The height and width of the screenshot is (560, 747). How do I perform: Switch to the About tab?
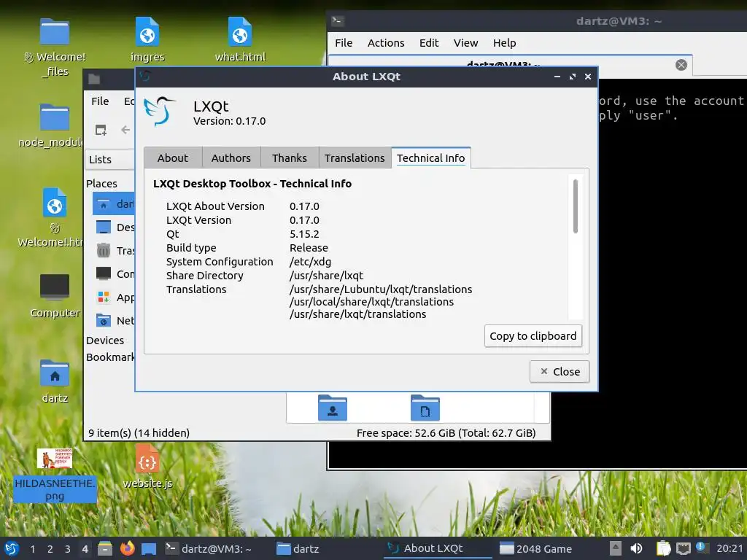[173, 157]
